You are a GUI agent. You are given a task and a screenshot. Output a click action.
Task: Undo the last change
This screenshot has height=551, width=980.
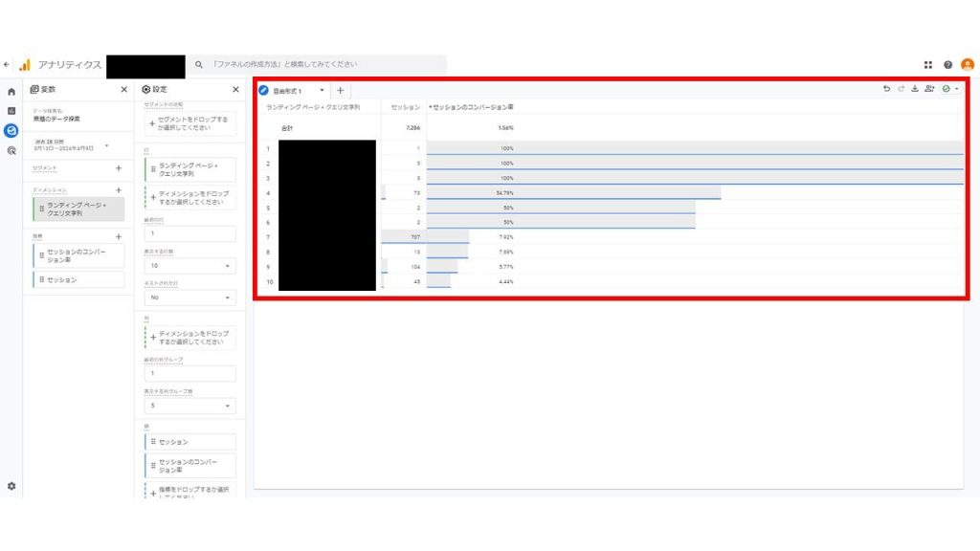[886, 89]
